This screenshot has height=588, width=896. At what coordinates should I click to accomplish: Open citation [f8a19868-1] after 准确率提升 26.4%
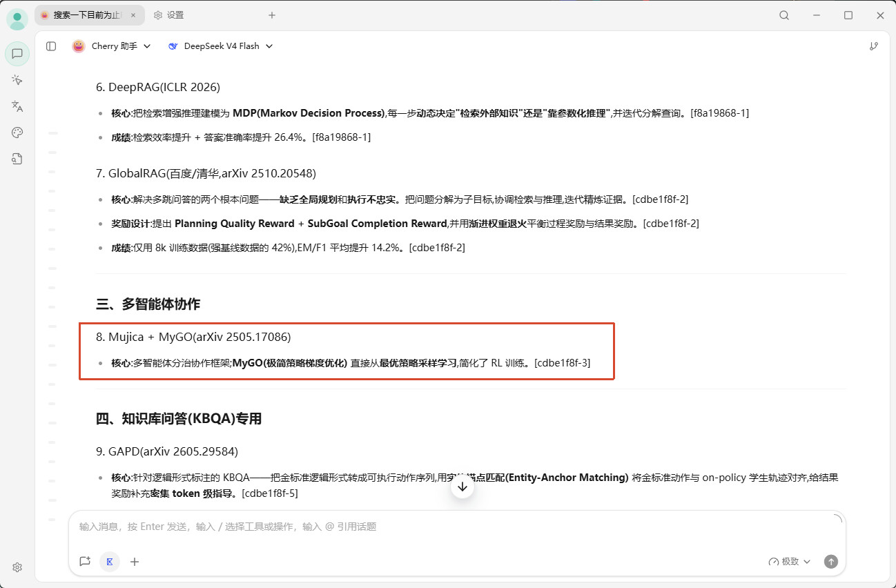click(342, 137)
